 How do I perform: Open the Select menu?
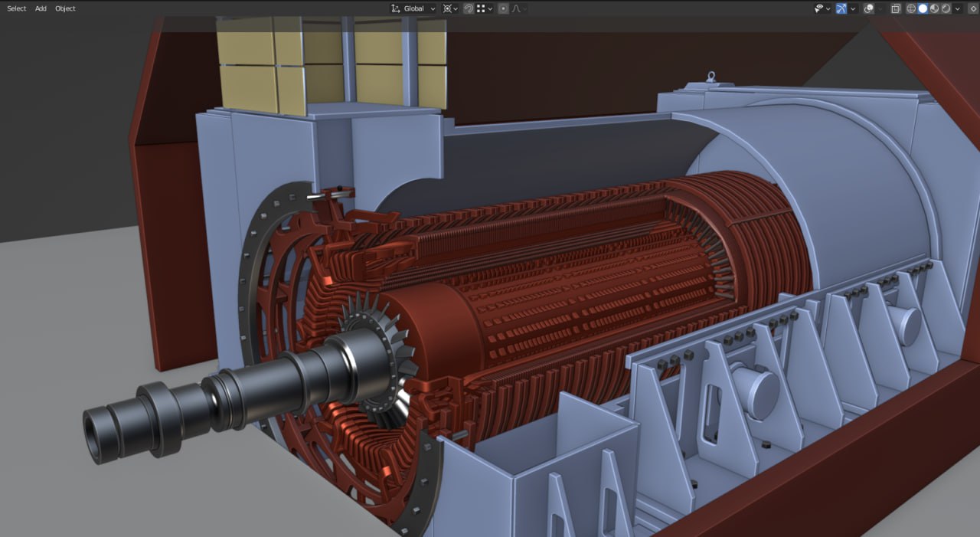[17, 8]
